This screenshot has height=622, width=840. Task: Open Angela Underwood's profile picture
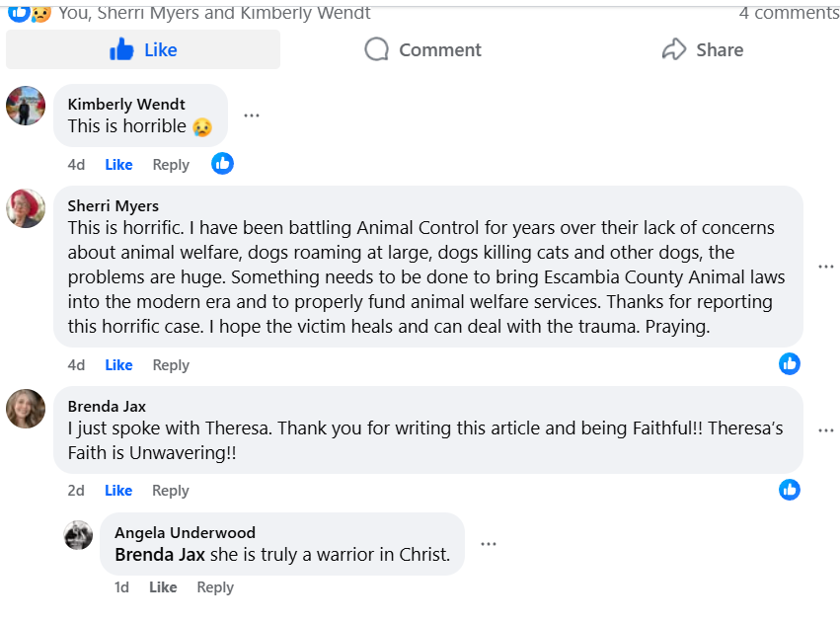(x=78, y=535)
